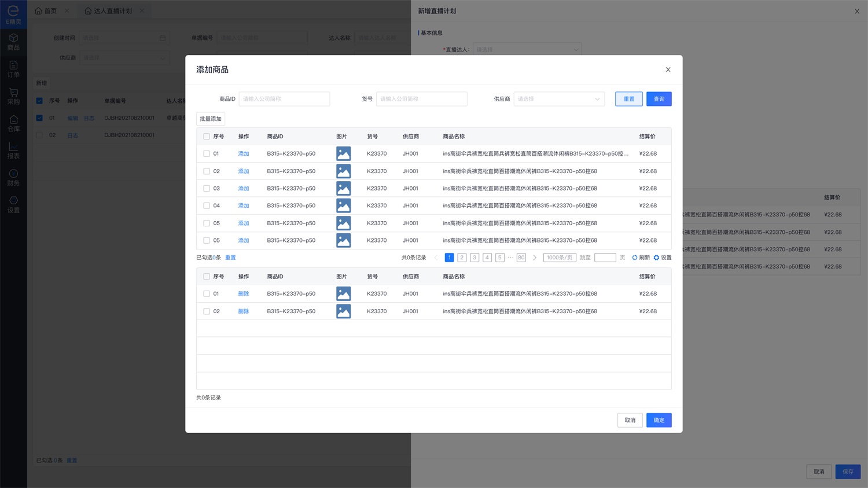Tick checkbox for row 02 in upper table
This screenshot has width=868, height=488.
click(x=207, y=171)
